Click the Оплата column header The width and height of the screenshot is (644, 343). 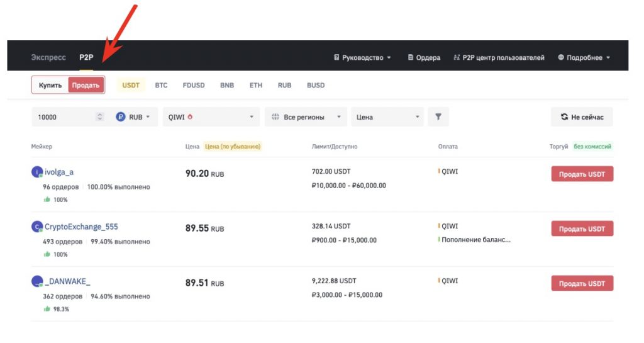click(x=448, y=146)
